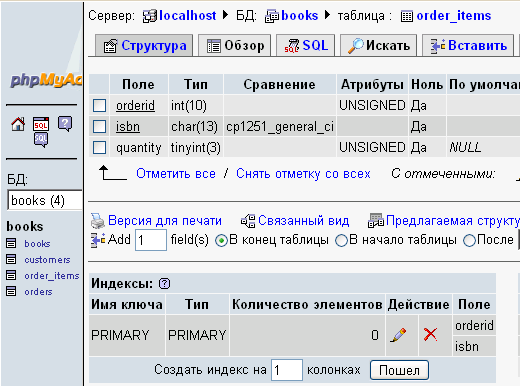Open phpMyAdmin documentation question icon

[x=65, y=124]
